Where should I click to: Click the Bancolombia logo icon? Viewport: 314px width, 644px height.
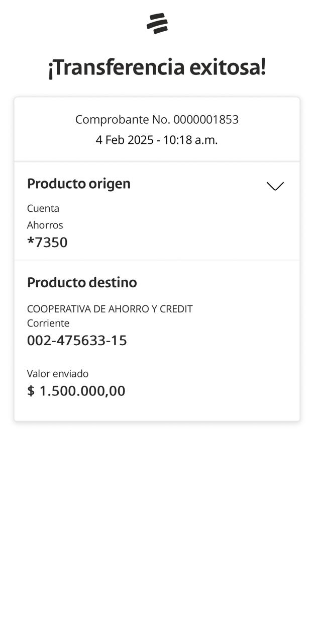coord(157,24)
